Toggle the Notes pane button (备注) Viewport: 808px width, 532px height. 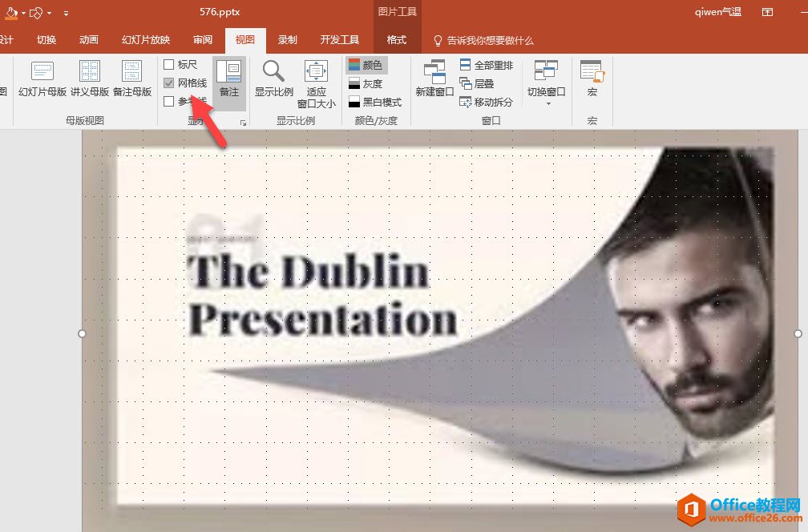coord(229,79)
